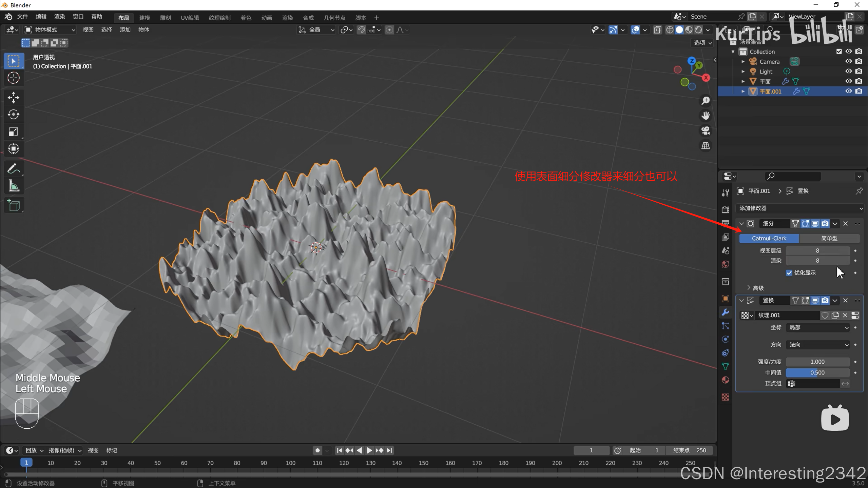The height and width of the screenshot is (488, 868).
Task: Open the 添加修改器 dropdown
Action: [800, 208]
